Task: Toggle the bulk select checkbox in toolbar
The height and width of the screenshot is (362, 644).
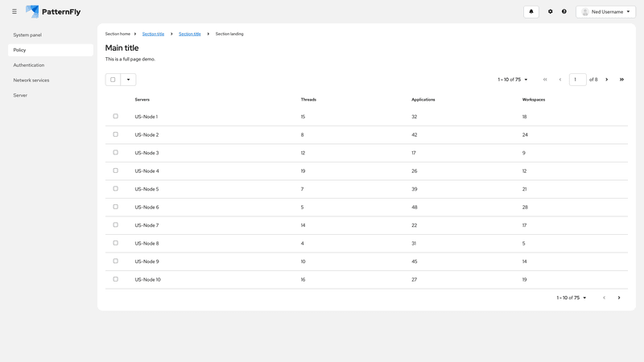Action: click(113, 80)
